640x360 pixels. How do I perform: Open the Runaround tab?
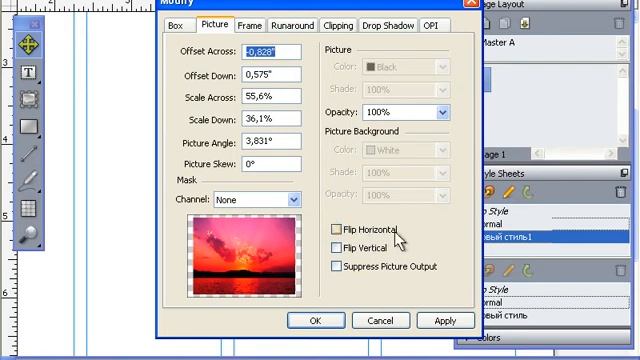point(293,25)
